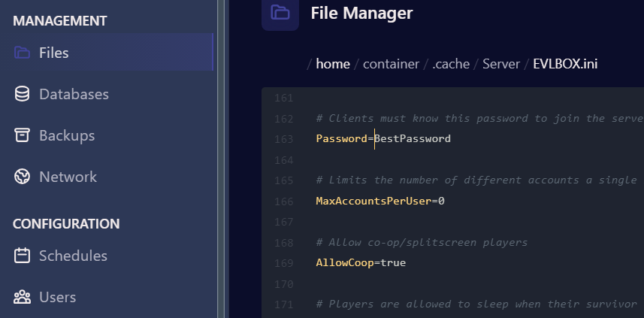Select the Backups archive box icon
Screen dimensions: 644x318
tap(23, 136)
